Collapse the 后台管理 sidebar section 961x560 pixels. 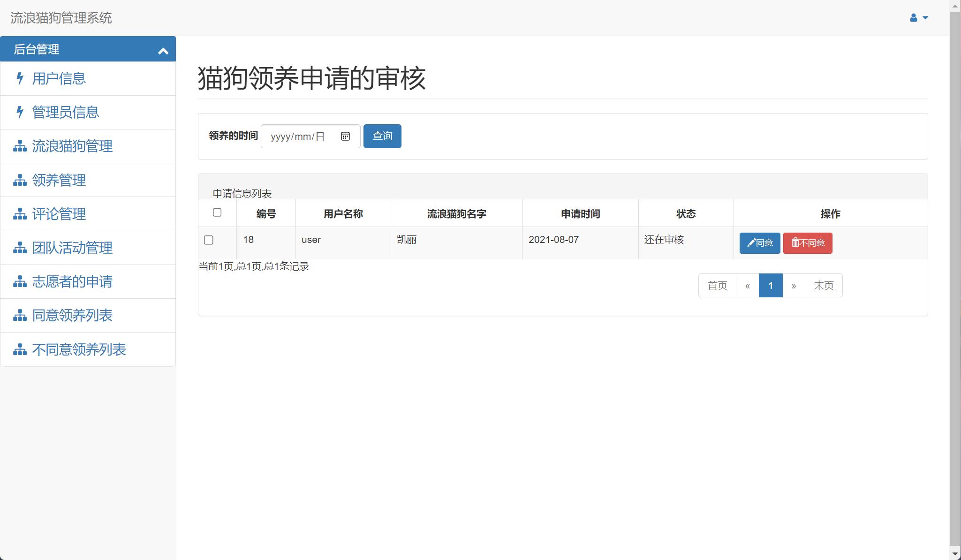[x=163, y=49]
